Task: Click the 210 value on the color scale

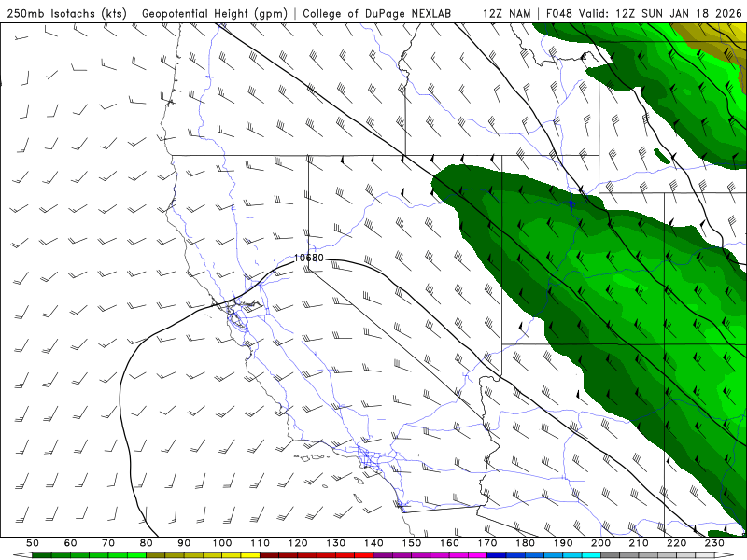Action: 639,543
